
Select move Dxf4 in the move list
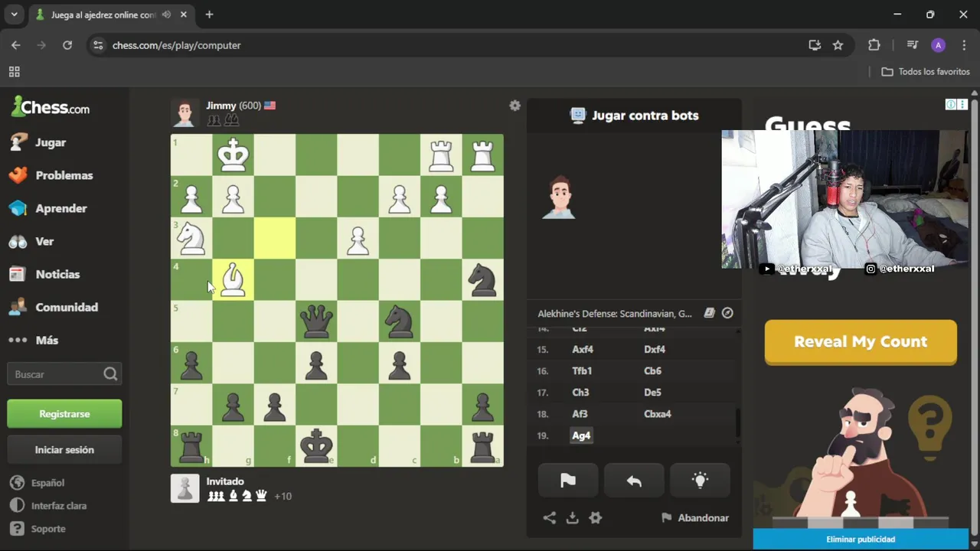tap(655, 350)
